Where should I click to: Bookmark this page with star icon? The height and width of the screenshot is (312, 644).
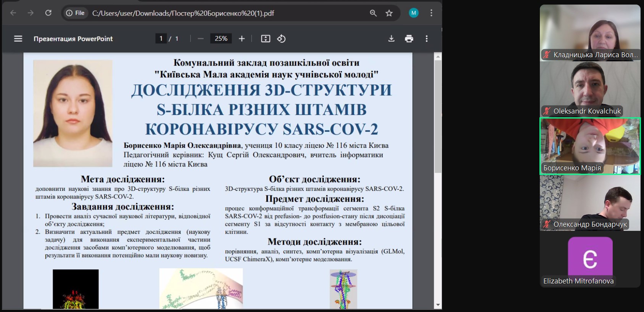pyautogui.click(x=389, y=13)
